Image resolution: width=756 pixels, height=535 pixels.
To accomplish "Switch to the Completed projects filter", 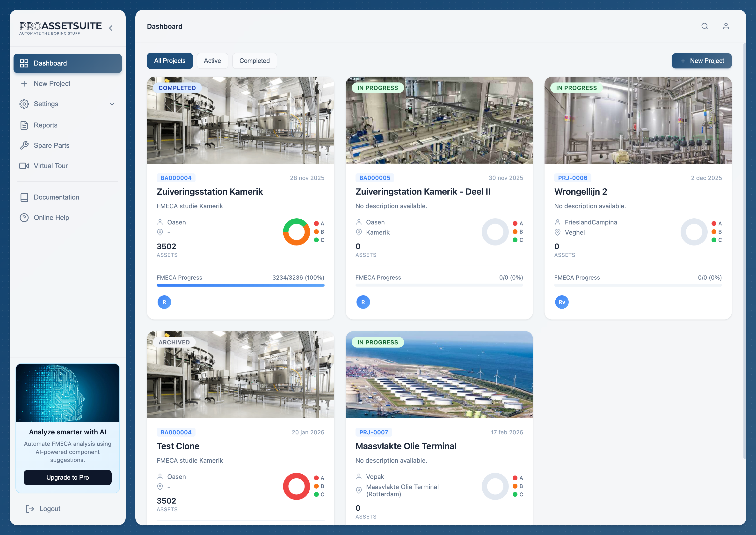I will pos(254,61).
